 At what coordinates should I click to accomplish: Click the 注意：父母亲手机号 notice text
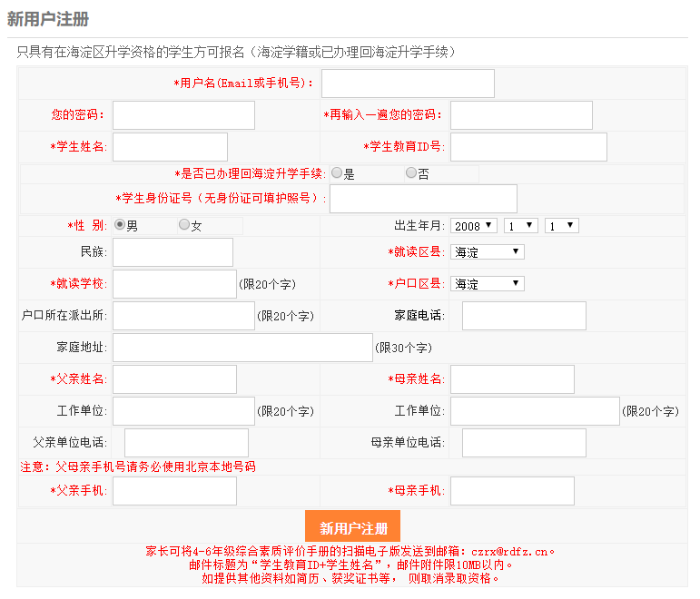tap(138, 466)
